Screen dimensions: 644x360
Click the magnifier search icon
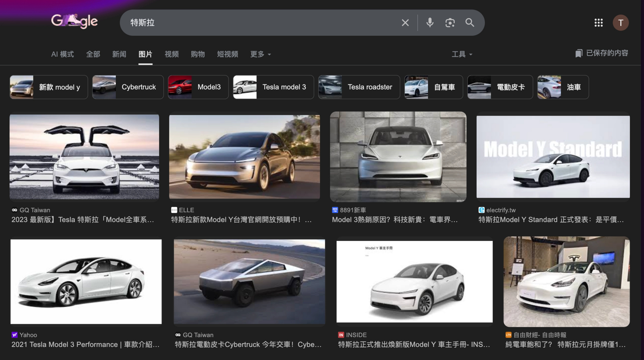tap(470, 23)
